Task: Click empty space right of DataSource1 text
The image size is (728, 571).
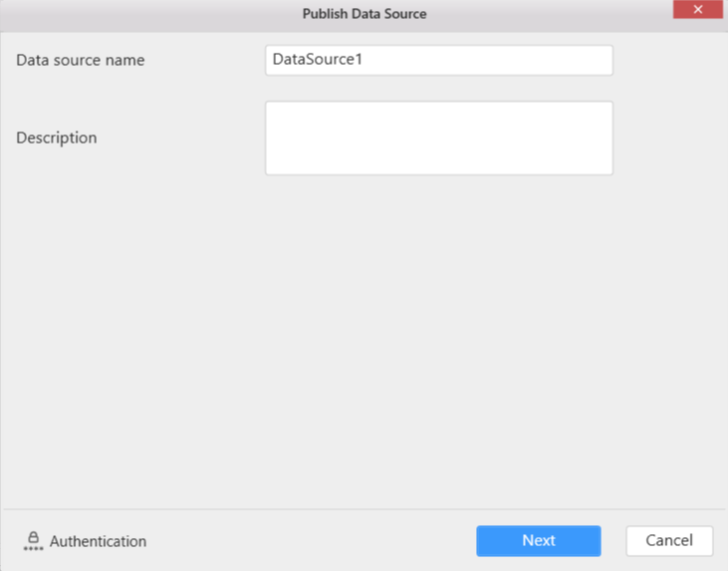Action: 498,60
